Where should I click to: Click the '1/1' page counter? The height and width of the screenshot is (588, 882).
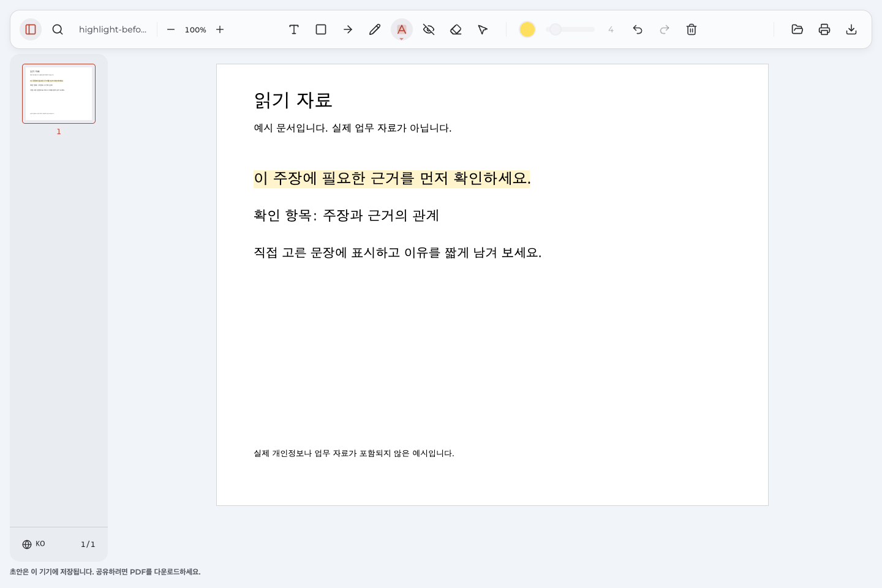pos(88,544)
